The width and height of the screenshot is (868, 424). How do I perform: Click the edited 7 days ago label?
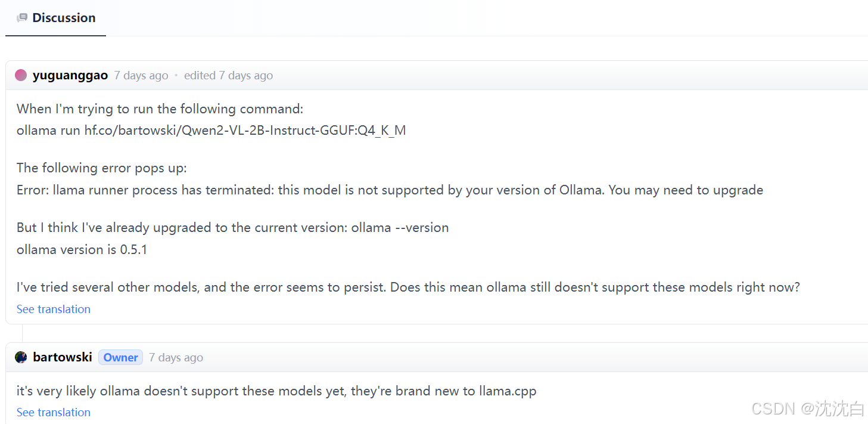point(228,75)
